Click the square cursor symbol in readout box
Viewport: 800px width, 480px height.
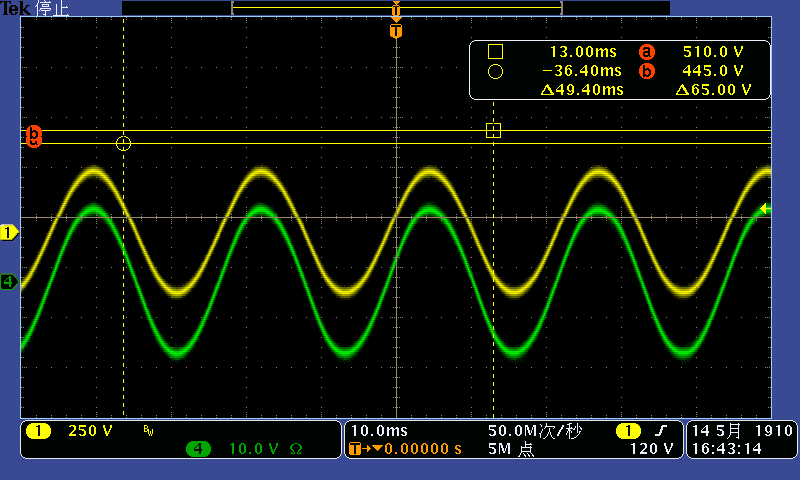point(495,52)
